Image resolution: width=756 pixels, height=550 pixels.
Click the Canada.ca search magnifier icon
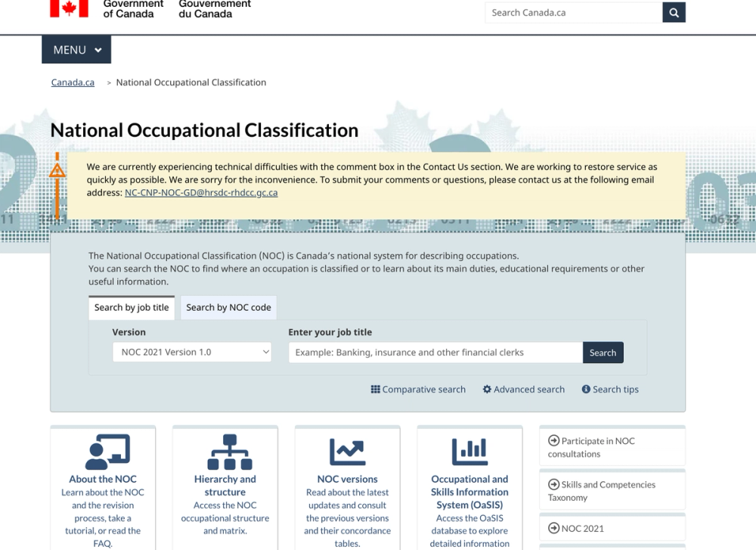(674, 13)
